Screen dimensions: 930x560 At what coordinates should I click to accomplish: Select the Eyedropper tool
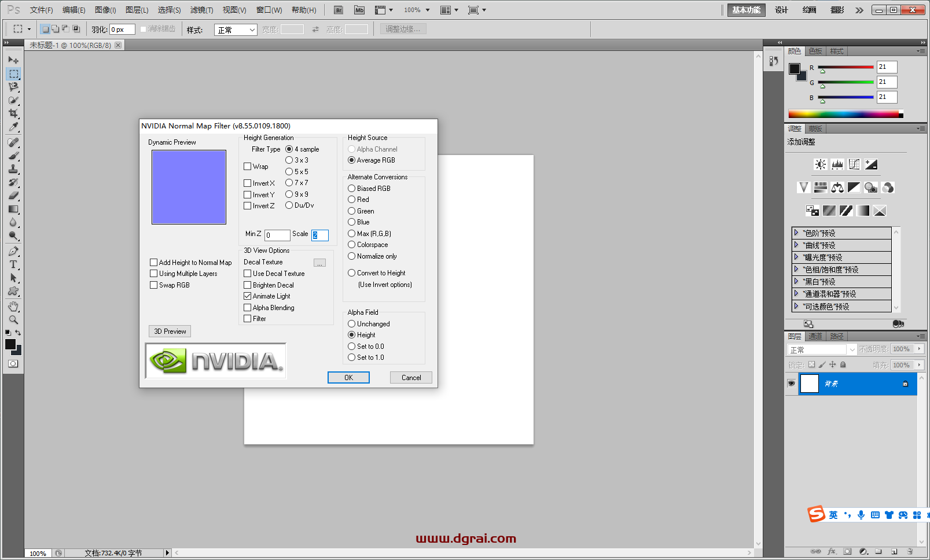coord(13,127)
